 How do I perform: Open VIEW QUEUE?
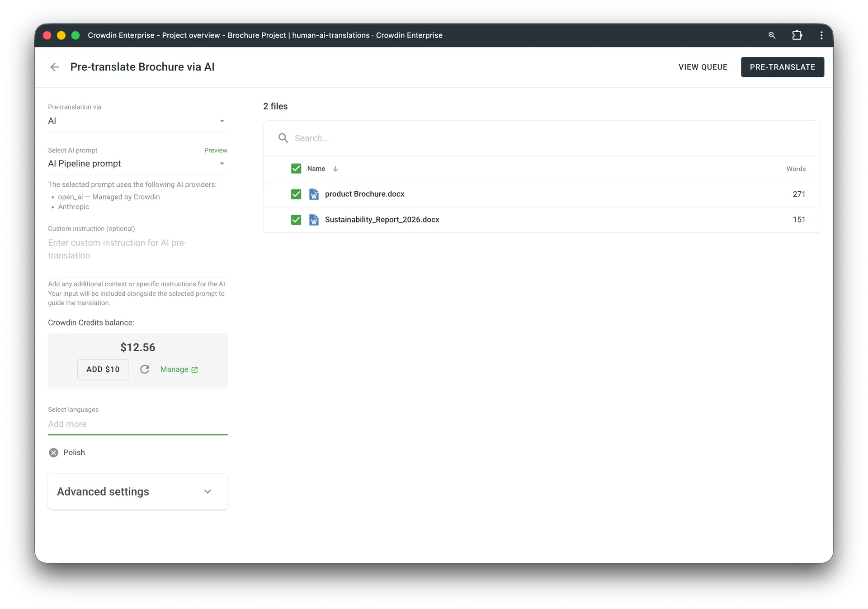[x=703, y=67]
